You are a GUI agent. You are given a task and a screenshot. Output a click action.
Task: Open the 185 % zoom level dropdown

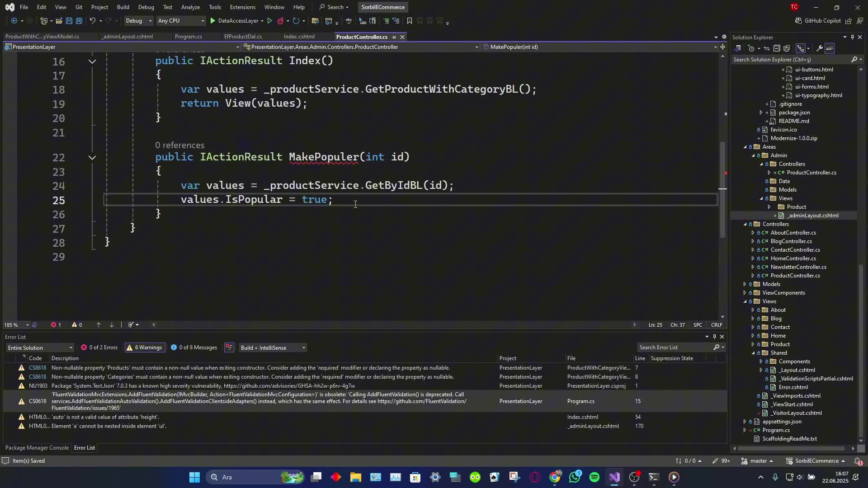[x=27, y=325]
